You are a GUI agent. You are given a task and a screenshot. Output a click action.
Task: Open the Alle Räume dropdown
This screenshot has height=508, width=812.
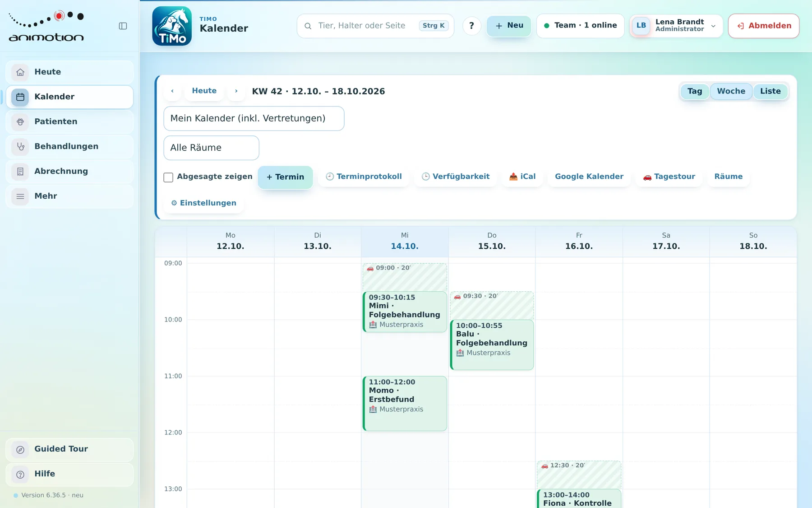[x=211, y=148]
